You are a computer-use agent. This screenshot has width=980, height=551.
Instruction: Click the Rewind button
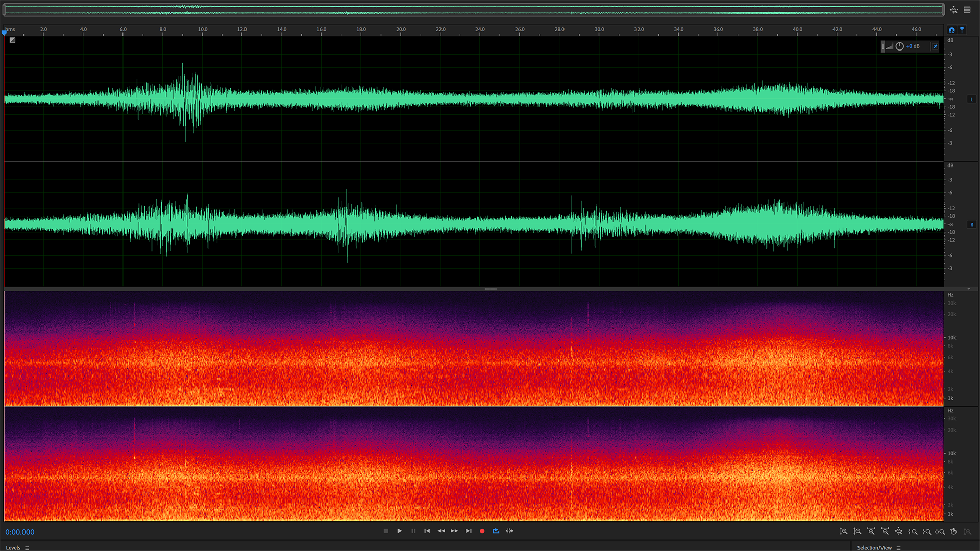coord(441,531)
